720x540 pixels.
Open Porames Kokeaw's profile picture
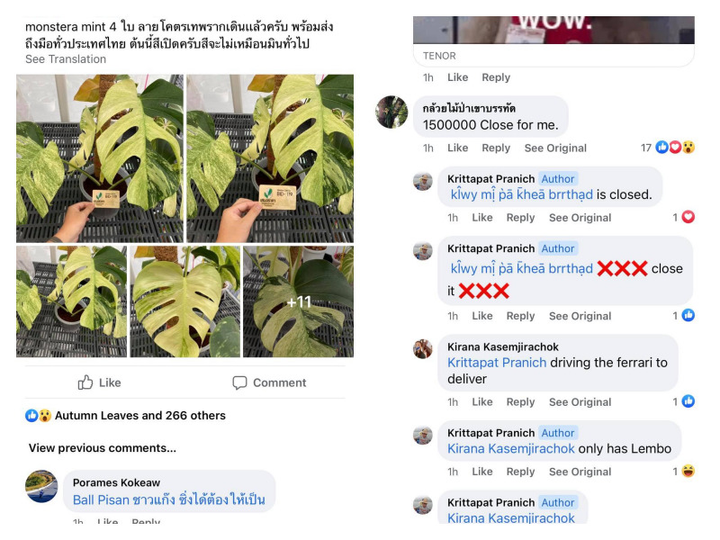[x=41, y=486]
